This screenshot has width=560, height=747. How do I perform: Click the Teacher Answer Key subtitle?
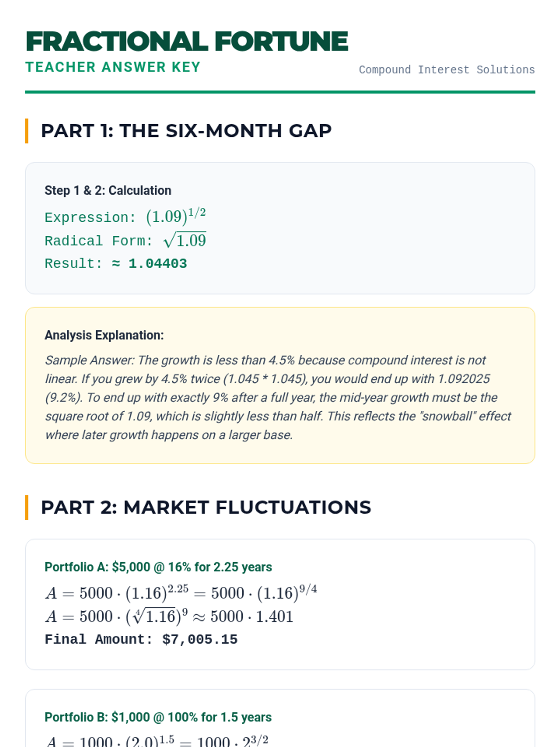(113, 67)
